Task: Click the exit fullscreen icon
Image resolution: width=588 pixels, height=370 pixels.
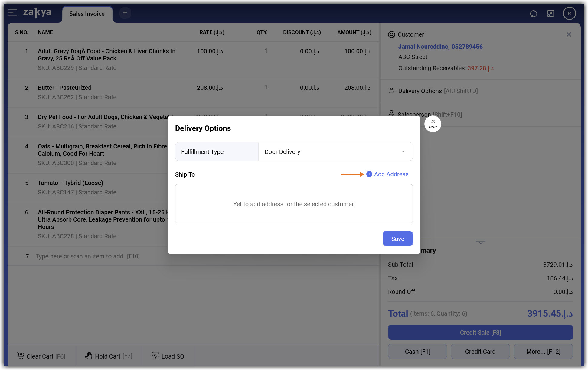Action: point(550,14)
